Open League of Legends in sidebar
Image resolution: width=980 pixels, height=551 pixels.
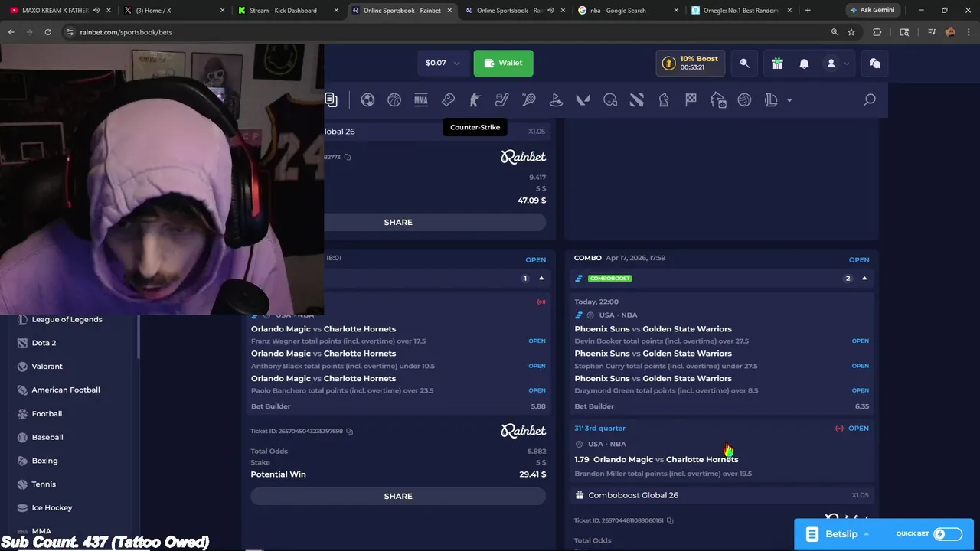pyautogui.click(x=67, y=319)
